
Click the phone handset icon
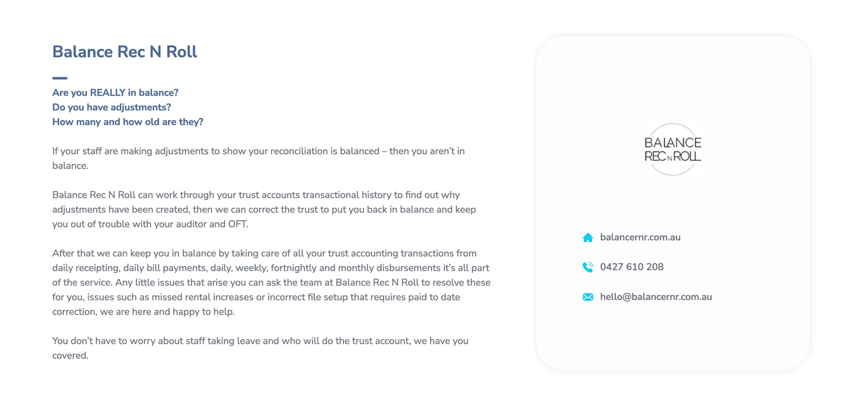click(588, 267)
